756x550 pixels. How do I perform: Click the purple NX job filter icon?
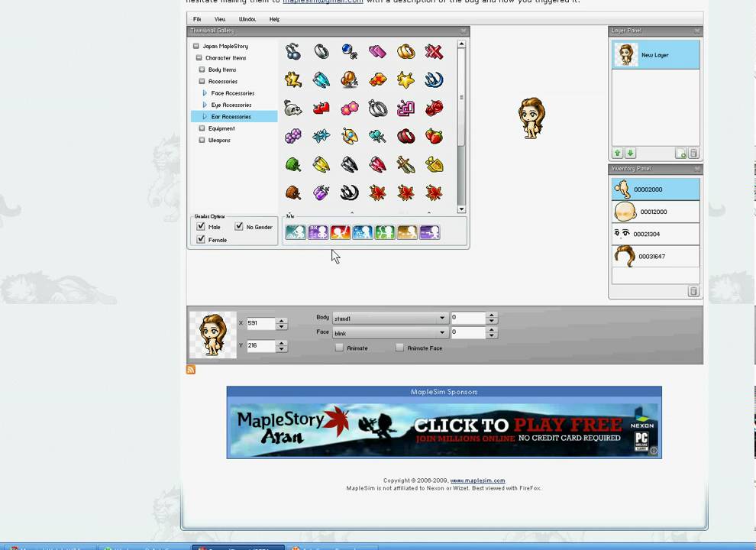click(318, 232)
